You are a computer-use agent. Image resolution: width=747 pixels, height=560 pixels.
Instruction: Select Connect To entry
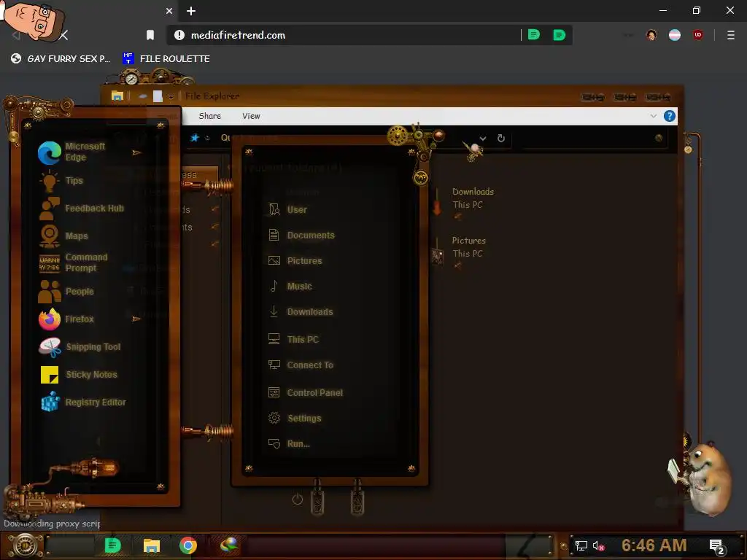point(300,365)
